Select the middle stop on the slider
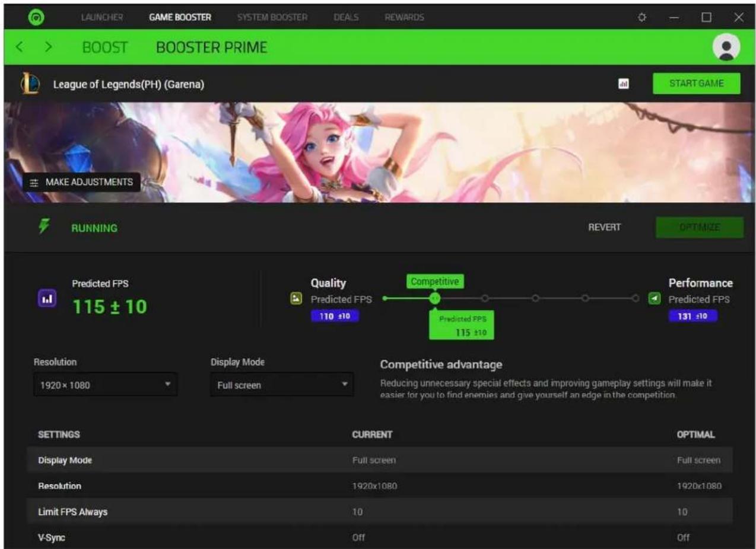Image resolution: width=756 pixels, height=549 pixels. (x=535, y=298)
